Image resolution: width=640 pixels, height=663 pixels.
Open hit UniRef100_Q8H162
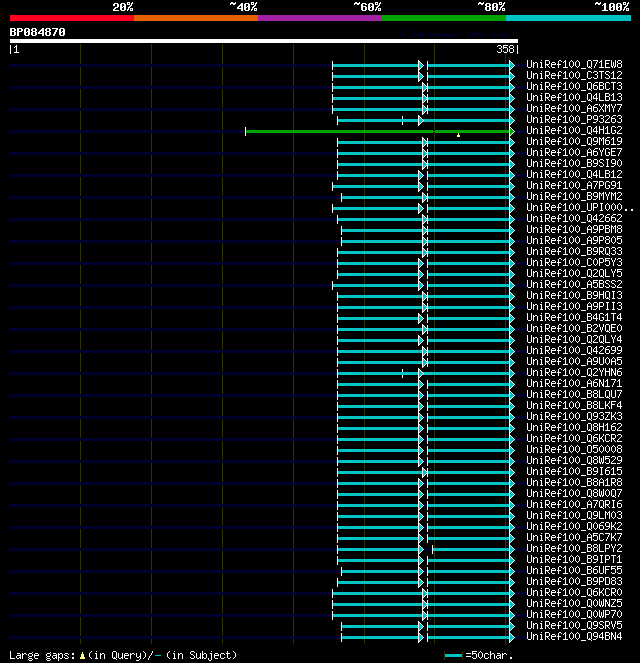click(x=574, y=427)
